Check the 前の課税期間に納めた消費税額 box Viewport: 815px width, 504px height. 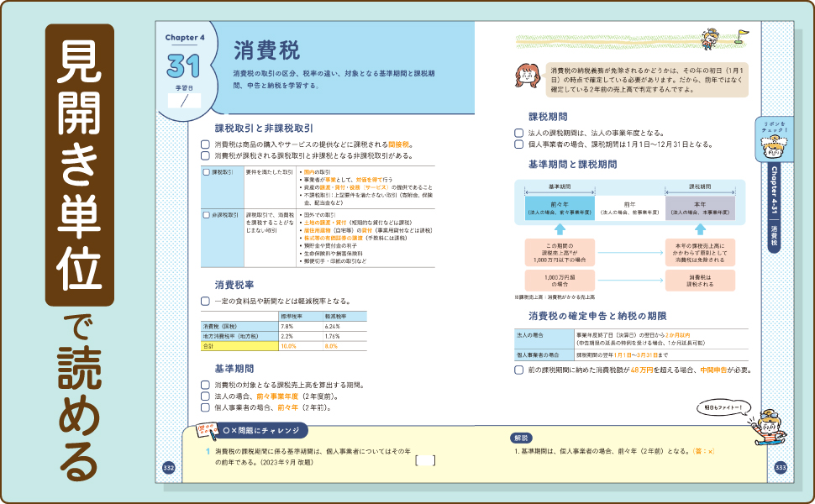pyautogui.click(x=518, y=370)
